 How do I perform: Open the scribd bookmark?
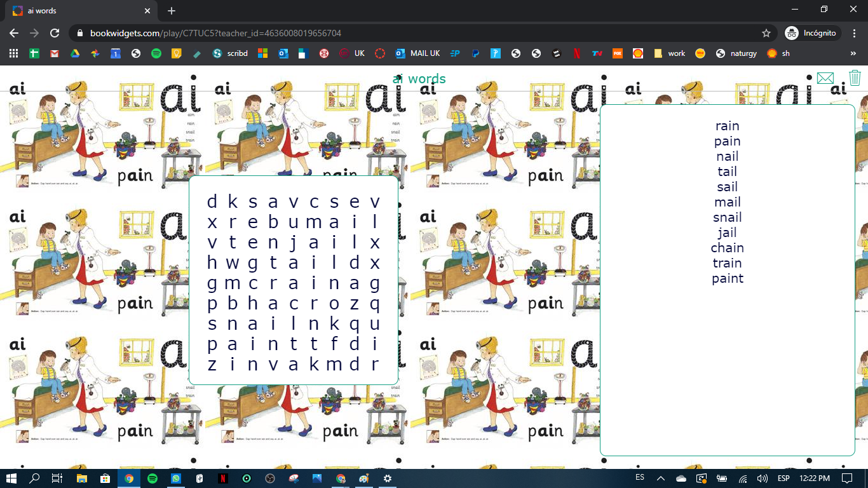(x=230, y=53)
